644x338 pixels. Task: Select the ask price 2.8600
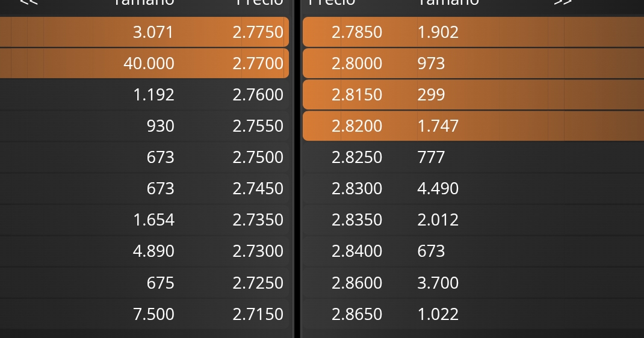tap(357, 283)
